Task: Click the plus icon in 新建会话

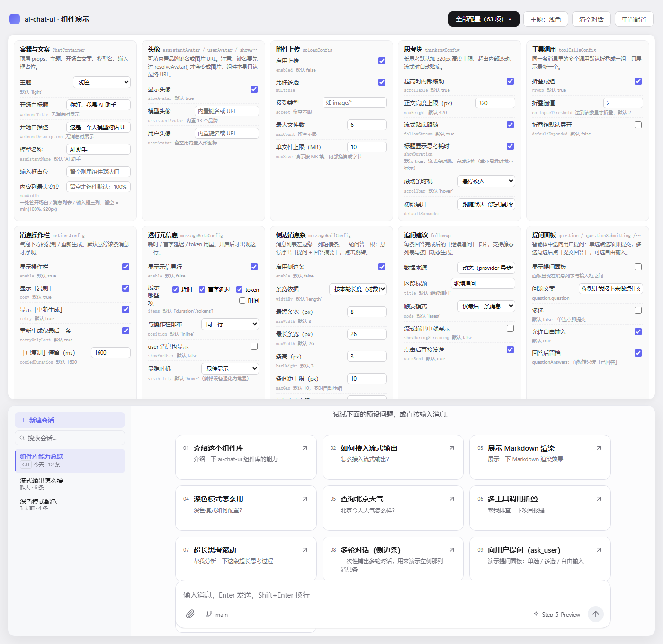Action: [23, 420]
